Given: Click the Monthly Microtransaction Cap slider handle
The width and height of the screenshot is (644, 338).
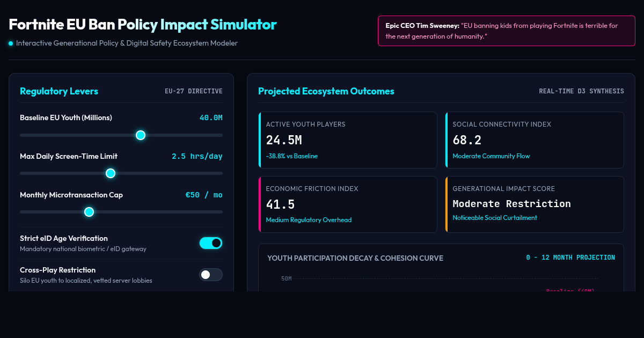Looking at the screenshot, I should (89, 212).
